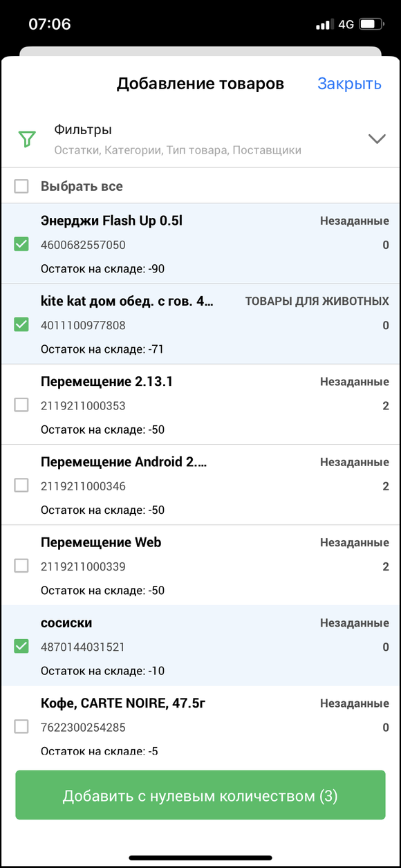
Task: Check Перемещение 2.13.1 checkbox
Action: 21,405
